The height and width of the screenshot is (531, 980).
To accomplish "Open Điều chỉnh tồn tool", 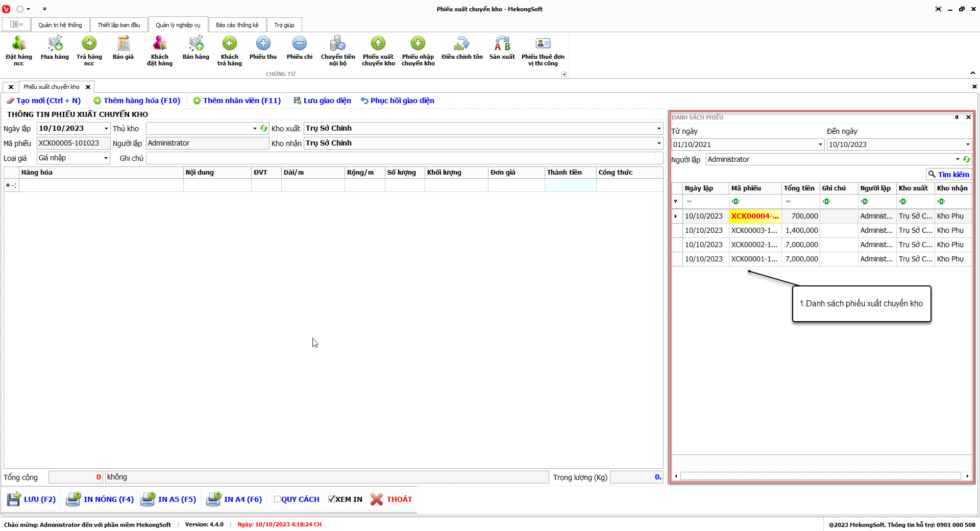I will [x=462, y=49].
